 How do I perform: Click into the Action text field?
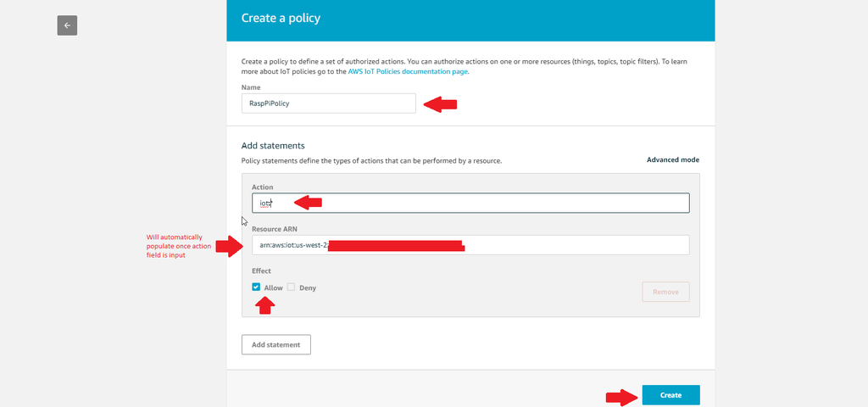(492, 203)
